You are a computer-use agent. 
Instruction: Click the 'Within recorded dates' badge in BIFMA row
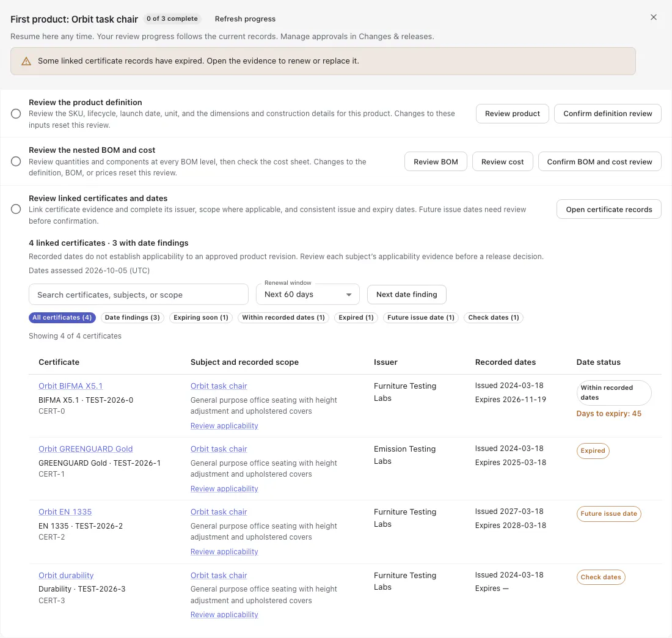tap(614, 393)
